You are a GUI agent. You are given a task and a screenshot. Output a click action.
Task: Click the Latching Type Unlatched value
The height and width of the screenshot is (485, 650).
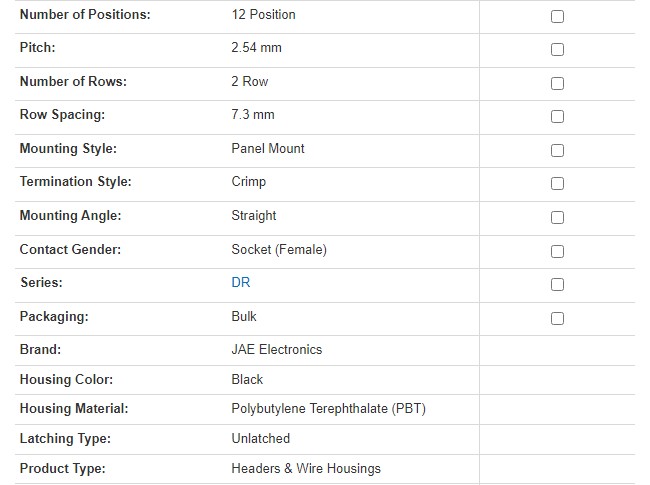coord(260,438)
